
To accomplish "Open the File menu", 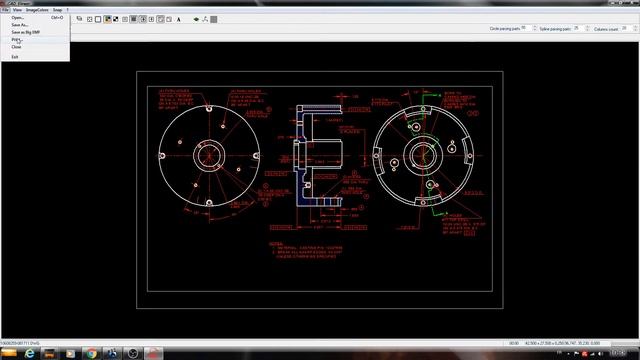I will coord(5,10).
